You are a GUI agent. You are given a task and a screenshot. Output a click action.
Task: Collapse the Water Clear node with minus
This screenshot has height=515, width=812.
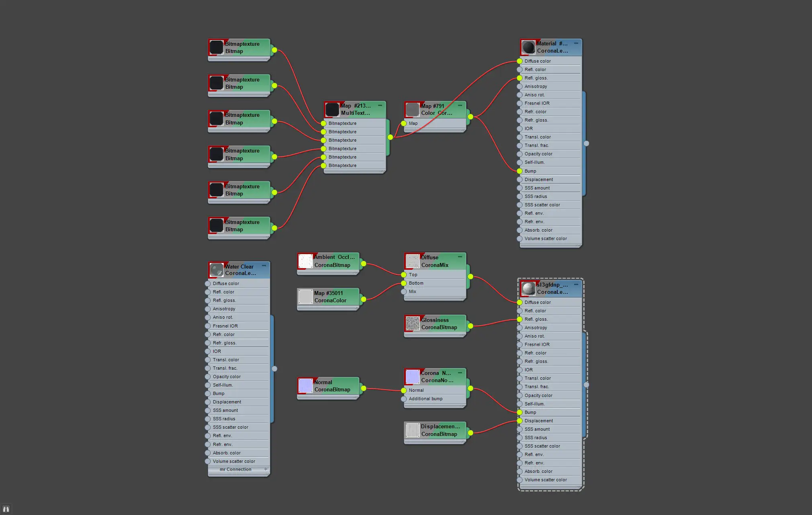point(264,266)
